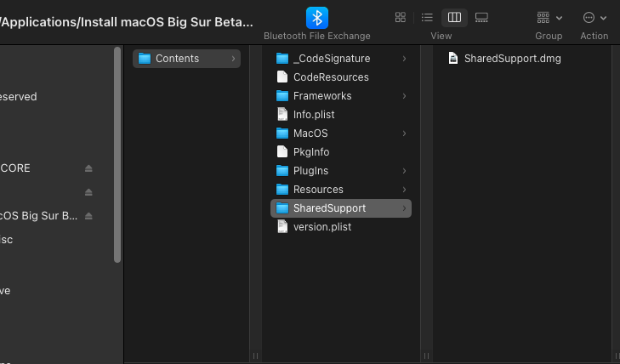Switch to list view
Image resolution: width=620 pixels, height=364 pixels.
coord(427,17)
